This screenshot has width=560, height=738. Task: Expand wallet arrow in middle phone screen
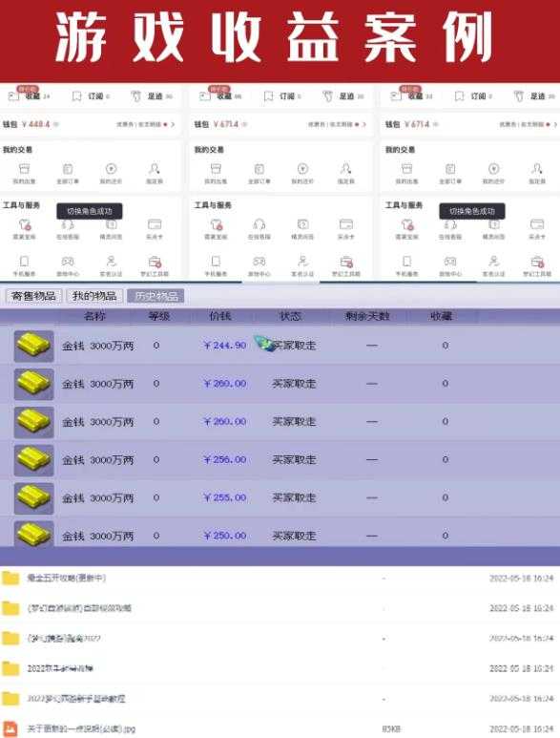(364, 124)
